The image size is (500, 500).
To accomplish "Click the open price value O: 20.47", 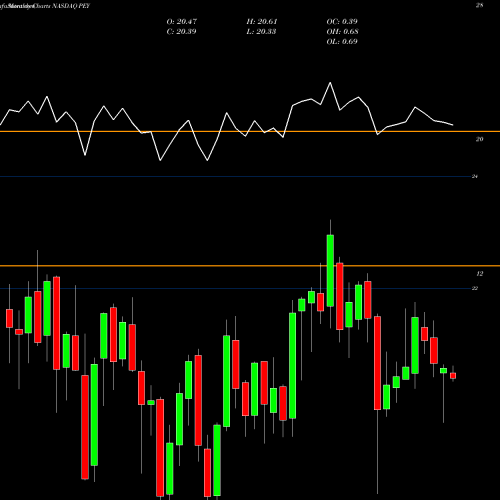I will click(x=182, y=22).
